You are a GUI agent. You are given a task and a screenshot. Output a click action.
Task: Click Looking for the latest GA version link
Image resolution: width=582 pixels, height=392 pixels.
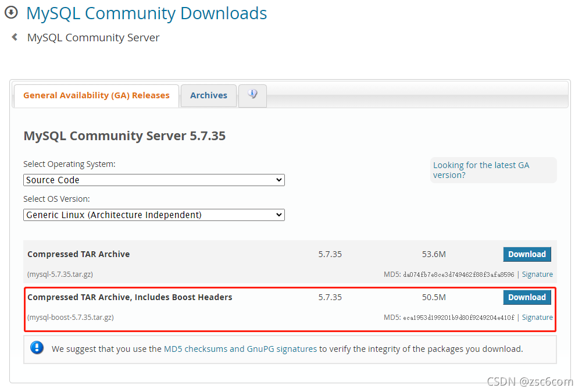pyautogui.click(x=481, y=170)
